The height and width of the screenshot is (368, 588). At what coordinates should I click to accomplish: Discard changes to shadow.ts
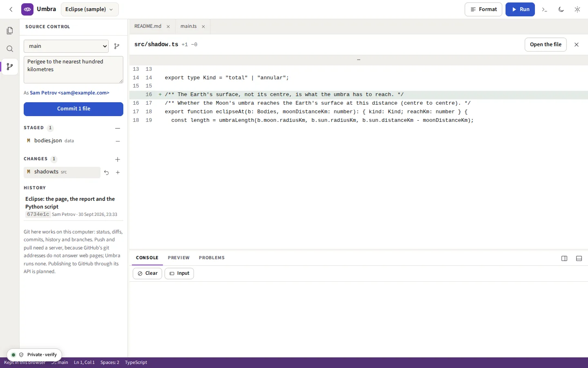[x=107, y=173]
